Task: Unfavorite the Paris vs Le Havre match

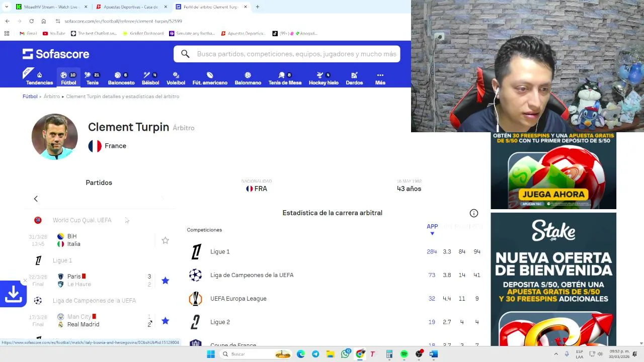Action: (165, 281)
